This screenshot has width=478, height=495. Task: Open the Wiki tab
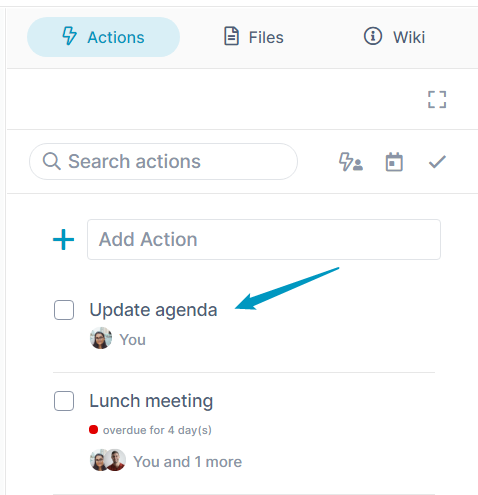pyautogui.click(x=394, y=37)
